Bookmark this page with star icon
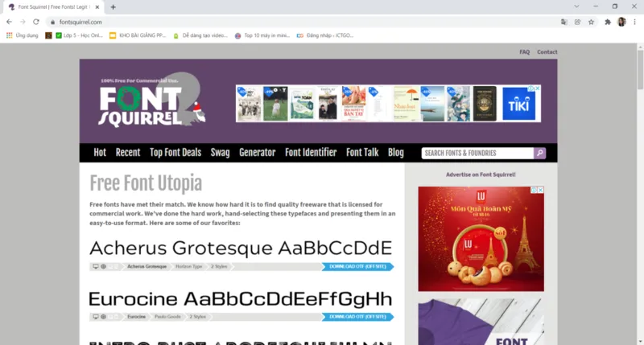Viewport: 644px width, 345px height. [x=591, y=22]
